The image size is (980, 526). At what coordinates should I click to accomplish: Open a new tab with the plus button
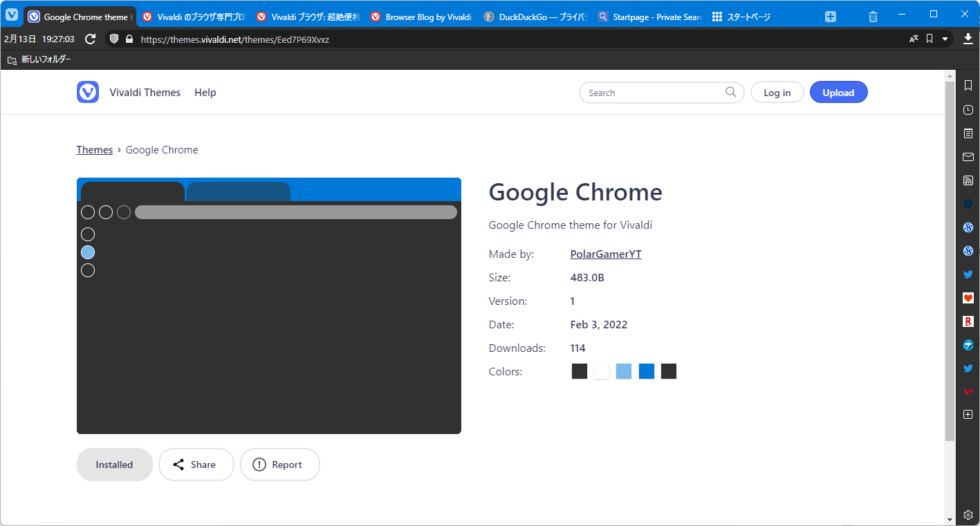831,17
